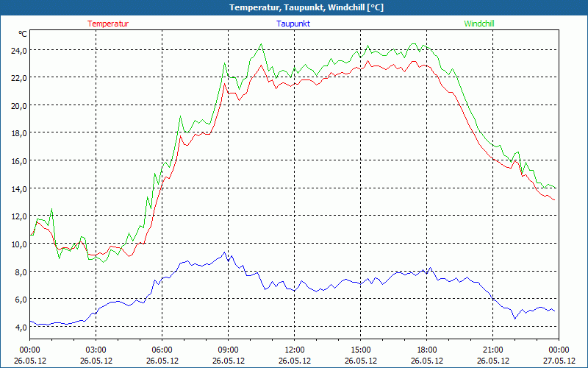Viewport: 588px width, 368px height.
Task: Click the green Windchill legend label
Action: click(479, 24)
